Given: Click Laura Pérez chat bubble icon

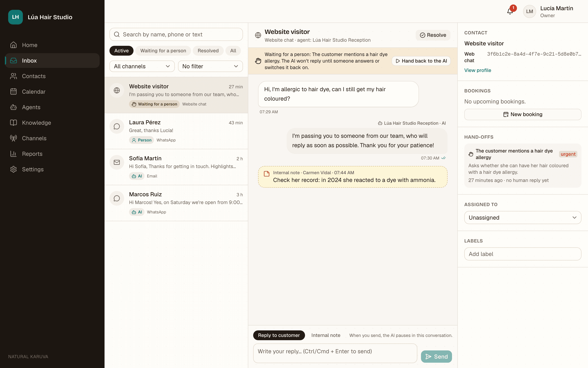Looking at the screenshot, I should 117,126.
